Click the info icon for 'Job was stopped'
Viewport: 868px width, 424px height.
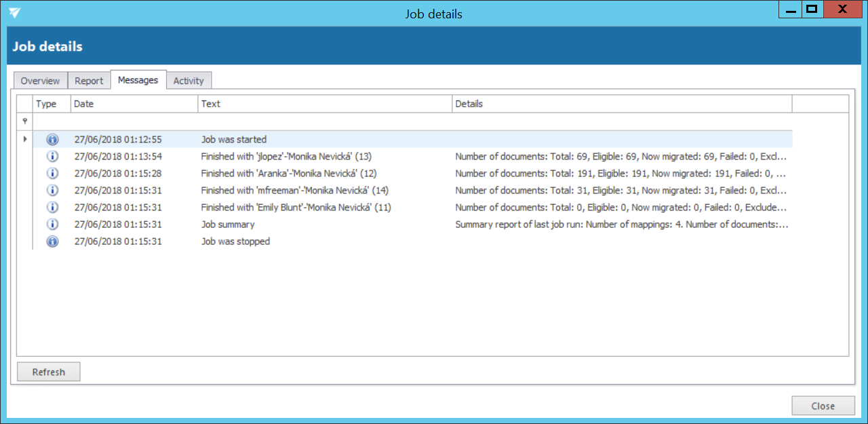coord(52,242)
